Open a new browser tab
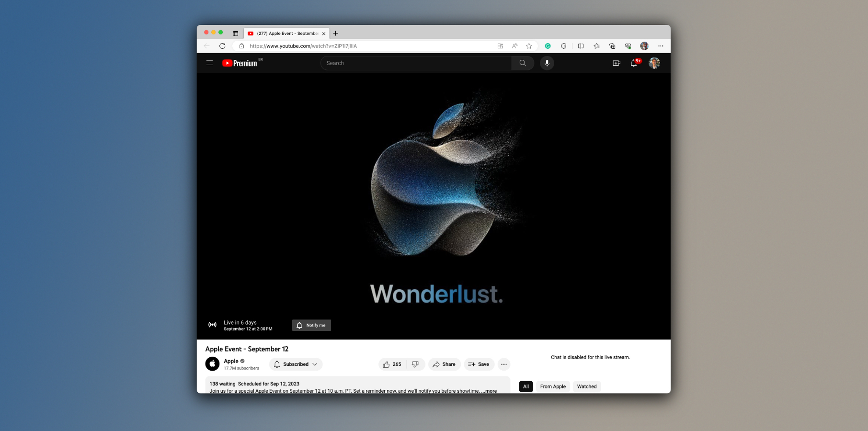 (x=336, y=34)
